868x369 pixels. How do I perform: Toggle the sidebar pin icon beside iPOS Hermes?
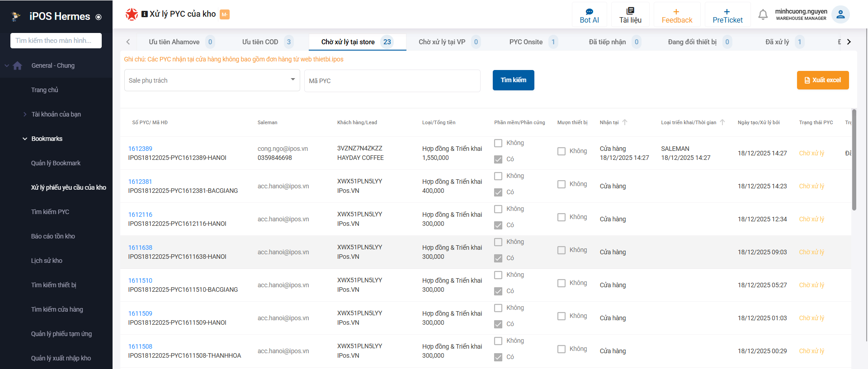click(x=99, y=17)
